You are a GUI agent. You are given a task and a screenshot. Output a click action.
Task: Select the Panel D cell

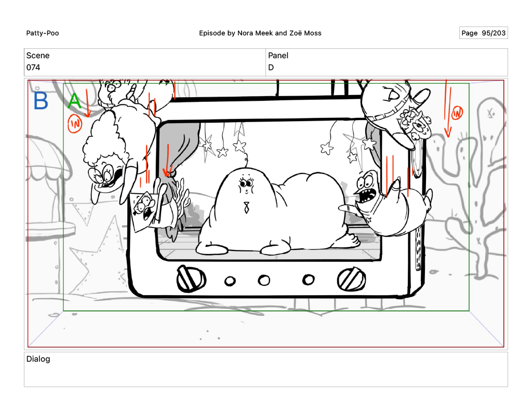pos(387,62)
